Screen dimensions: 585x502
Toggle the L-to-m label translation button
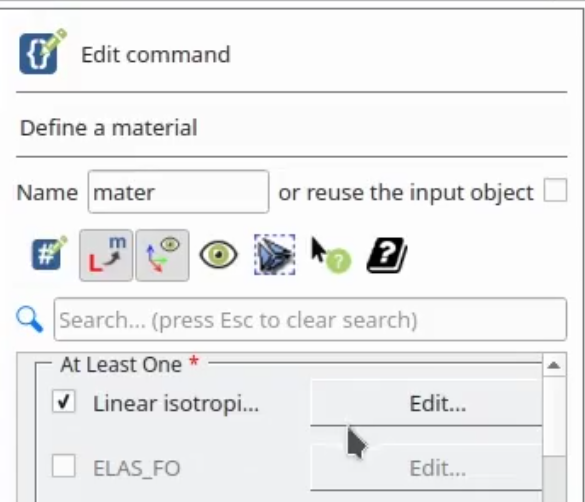coord(106,255)
